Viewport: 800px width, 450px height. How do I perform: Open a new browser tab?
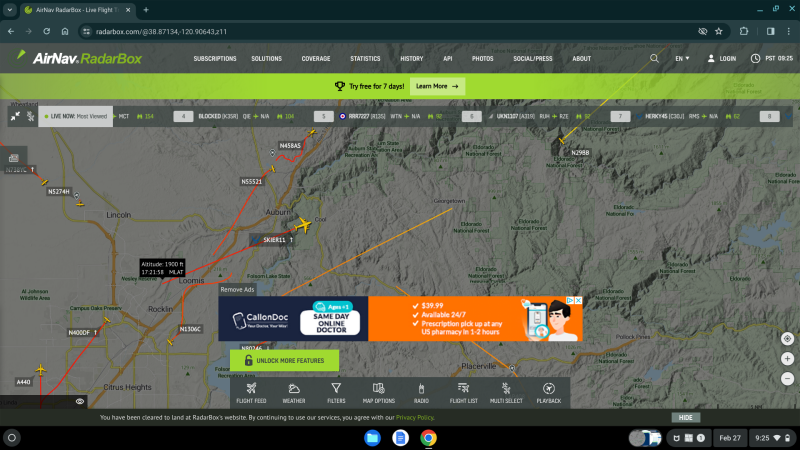(146, 10)
